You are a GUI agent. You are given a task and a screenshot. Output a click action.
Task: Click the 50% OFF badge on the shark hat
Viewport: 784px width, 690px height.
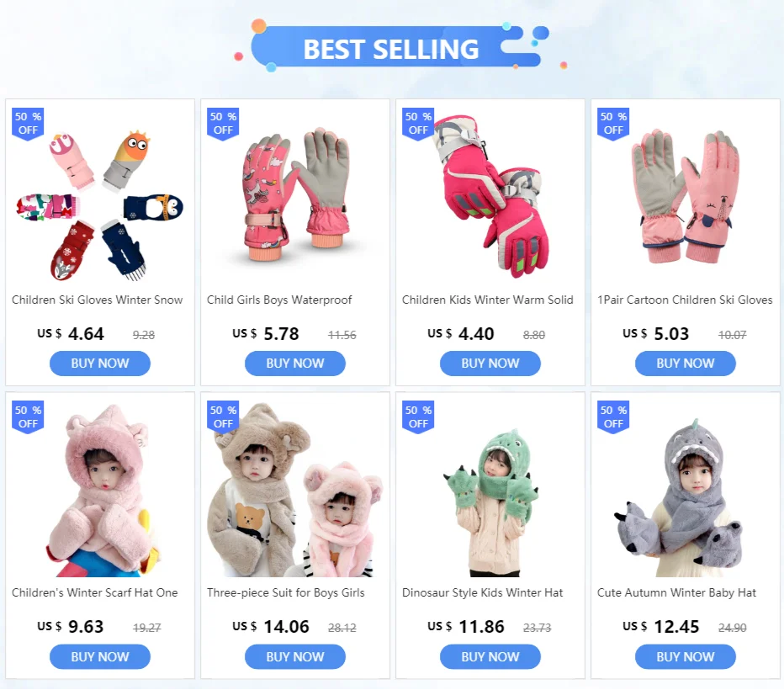point(613,417)
